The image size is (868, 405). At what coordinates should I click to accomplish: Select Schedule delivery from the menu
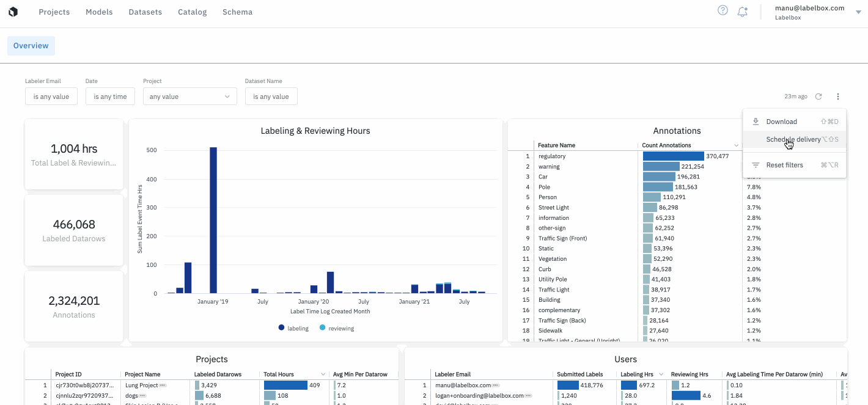[795, 139]
